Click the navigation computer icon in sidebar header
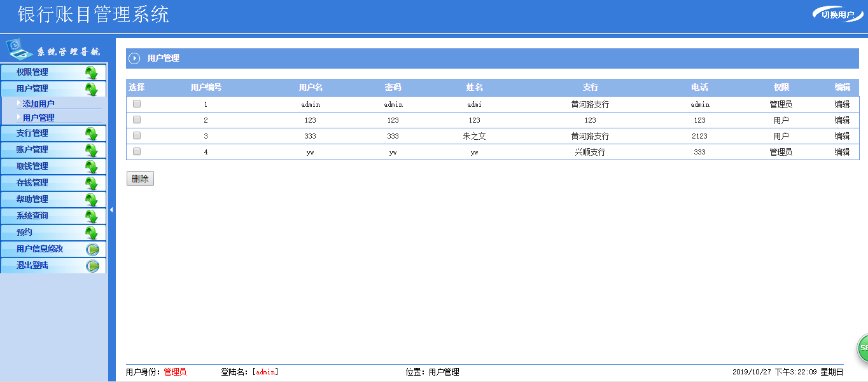868x382 pixels. tap(19, 50)
